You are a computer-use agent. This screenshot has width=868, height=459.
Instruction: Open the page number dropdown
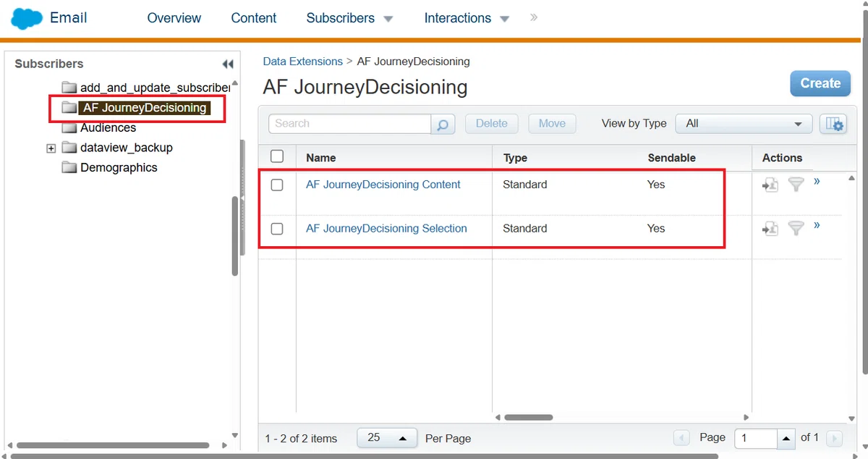coord(786,438)
